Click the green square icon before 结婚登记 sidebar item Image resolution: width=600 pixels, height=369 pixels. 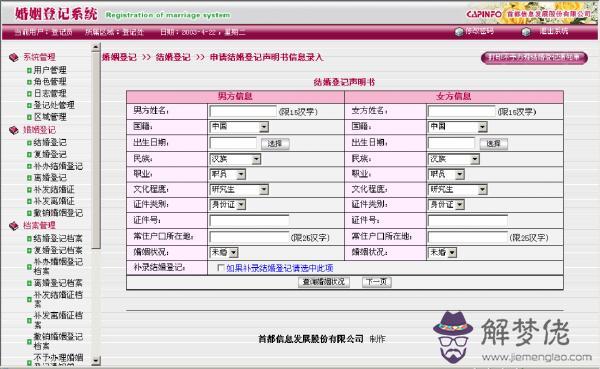tap(29, 143)
